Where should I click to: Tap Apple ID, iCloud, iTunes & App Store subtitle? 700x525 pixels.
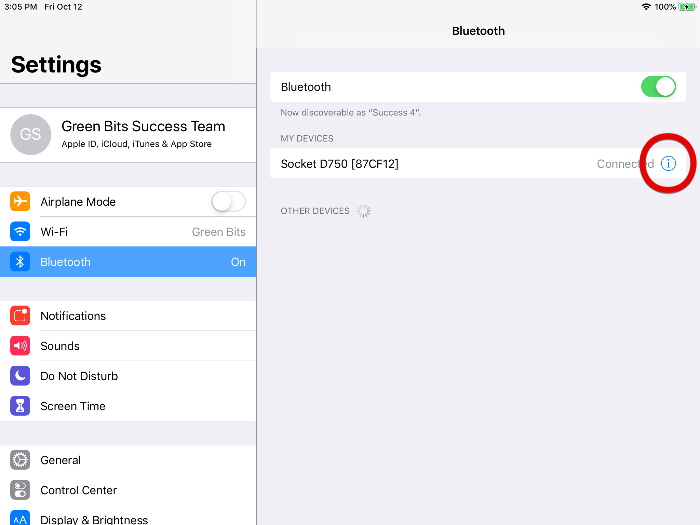tap(137, 144)
